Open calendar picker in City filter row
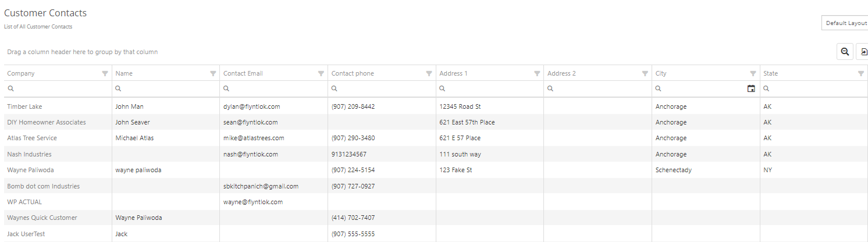868x242 pixels. 751,89
